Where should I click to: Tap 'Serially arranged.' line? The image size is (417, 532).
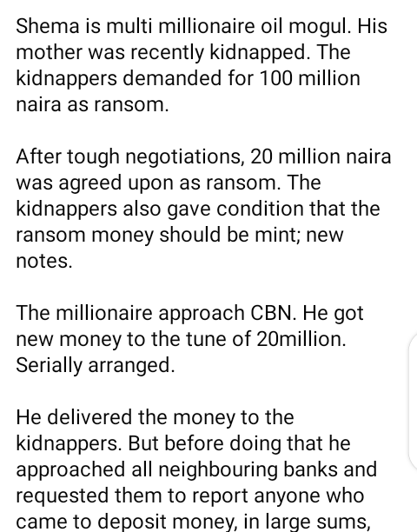(x=96, y=366)
